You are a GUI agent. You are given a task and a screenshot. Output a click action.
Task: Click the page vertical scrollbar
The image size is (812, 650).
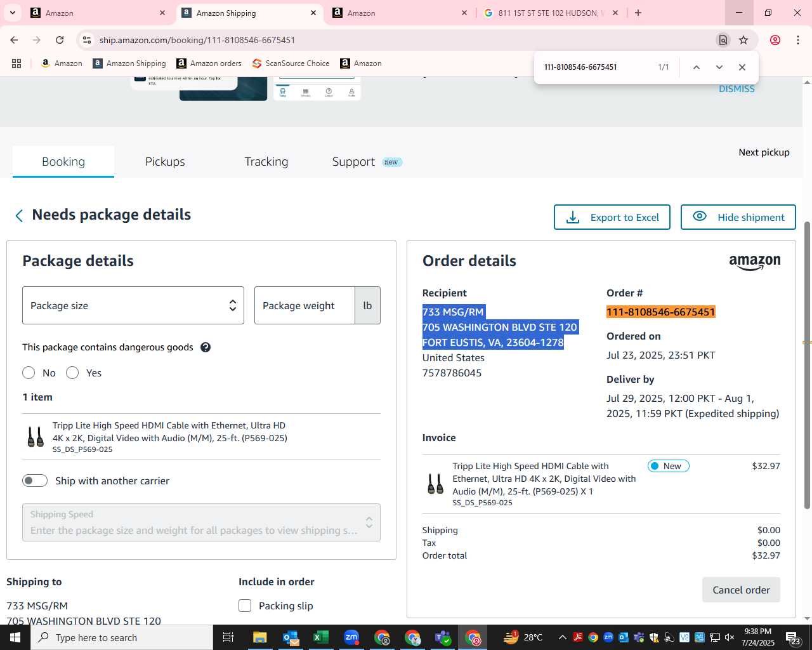tap(807, 365)
